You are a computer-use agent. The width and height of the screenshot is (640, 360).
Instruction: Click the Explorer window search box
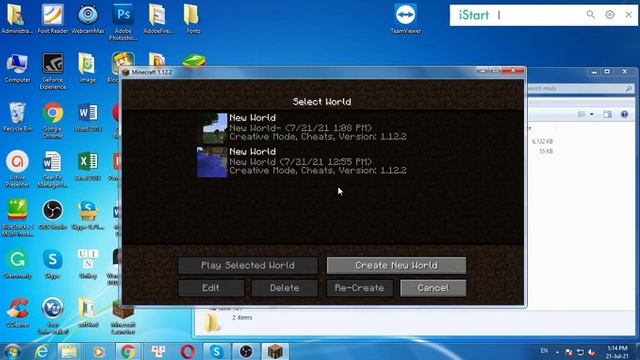pyautogui.click(x=580, y=88)
